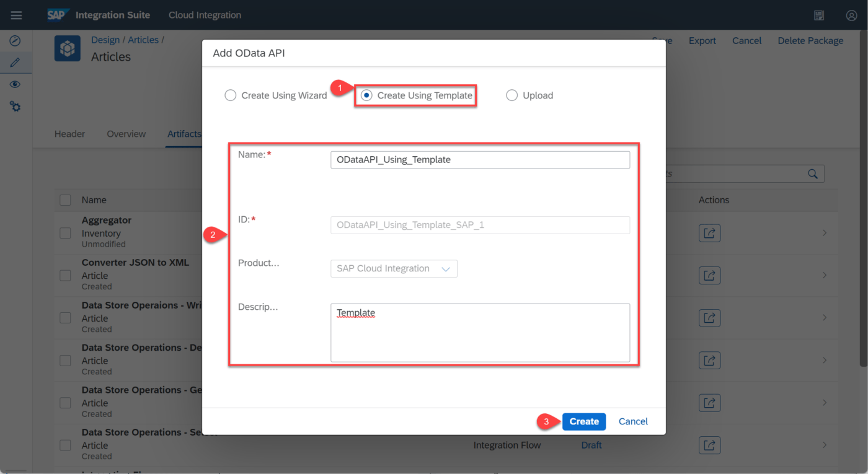
Task: Click the SAP logo
Action: click(57, 15)
